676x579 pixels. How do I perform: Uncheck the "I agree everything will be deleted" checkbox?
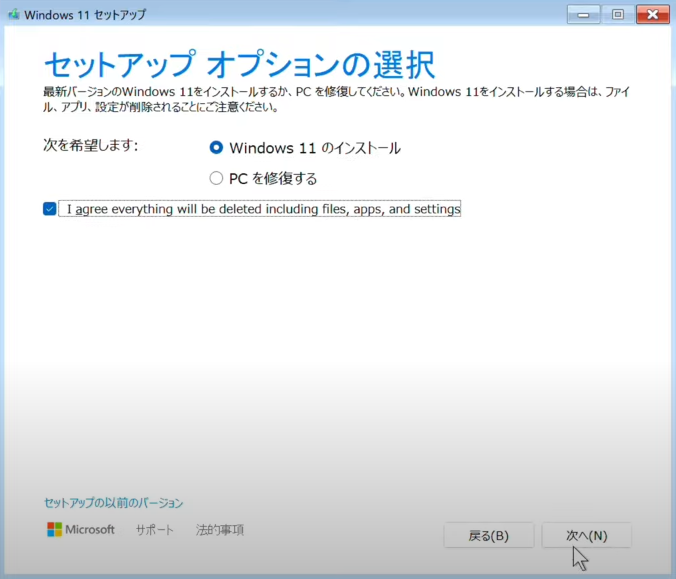pyautogui.click(x=50, y=209)
